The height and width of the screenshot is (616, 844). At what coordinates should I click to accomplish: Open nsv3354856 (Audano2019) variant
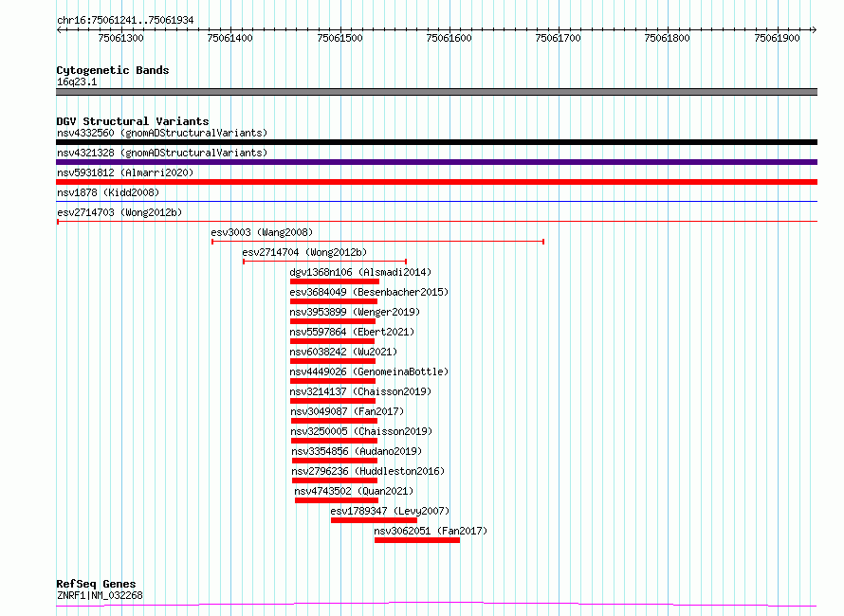pos(357,451)
